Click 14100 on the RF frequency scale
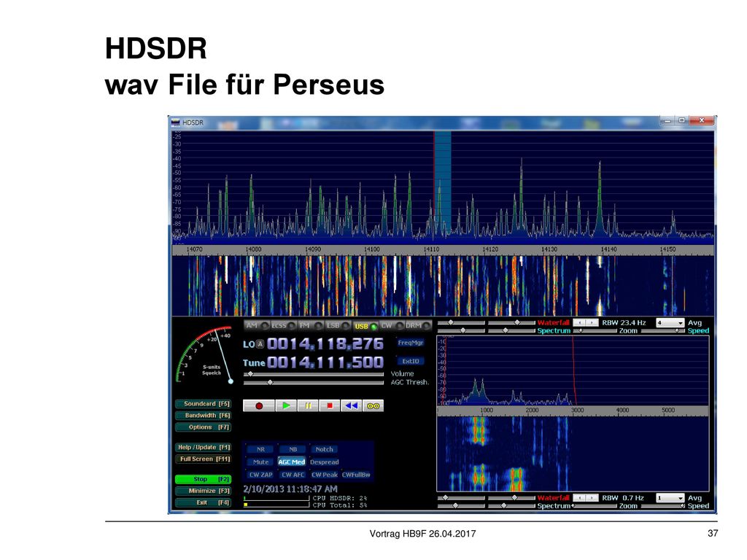 coord(372,249)
